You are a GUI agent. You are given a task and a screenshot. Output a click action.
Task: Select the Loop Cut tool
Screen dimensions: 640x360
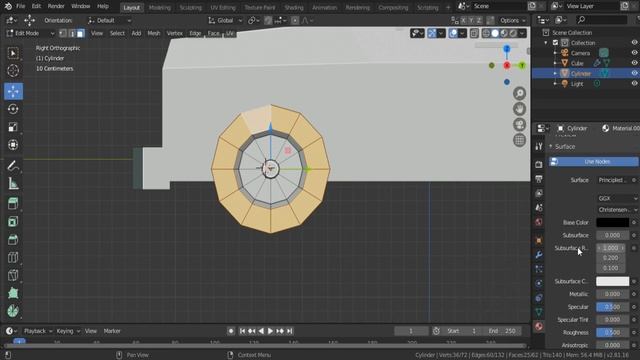(13, 257)
